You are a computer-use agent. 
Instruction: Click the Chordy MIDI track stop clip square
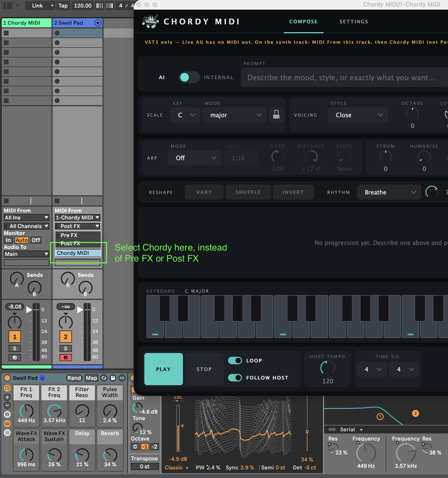[x=6, y=201]
